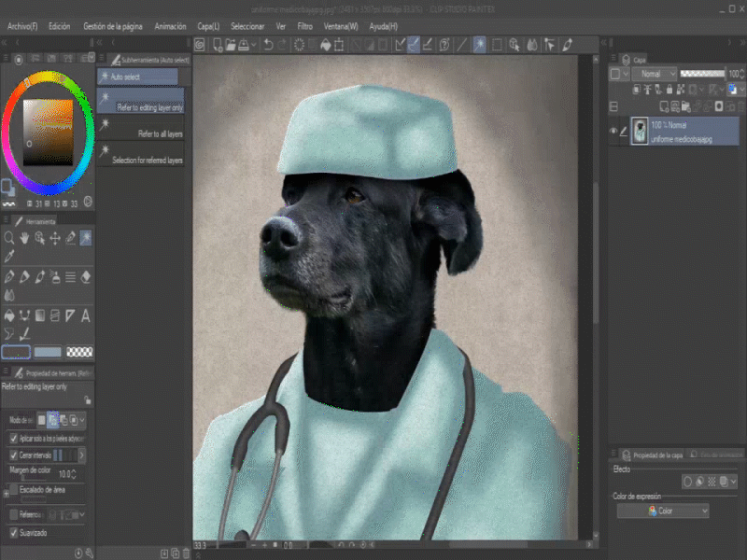This screenshot has height=560, width=747.
Task: Open the 'Gestión de la página' menu
Action: point(113,27)
